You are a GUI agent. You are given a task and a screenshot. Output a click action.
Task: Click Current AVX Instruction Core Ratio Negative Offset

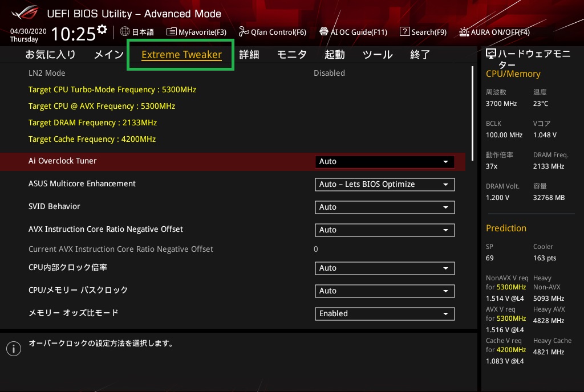[121, 249]
